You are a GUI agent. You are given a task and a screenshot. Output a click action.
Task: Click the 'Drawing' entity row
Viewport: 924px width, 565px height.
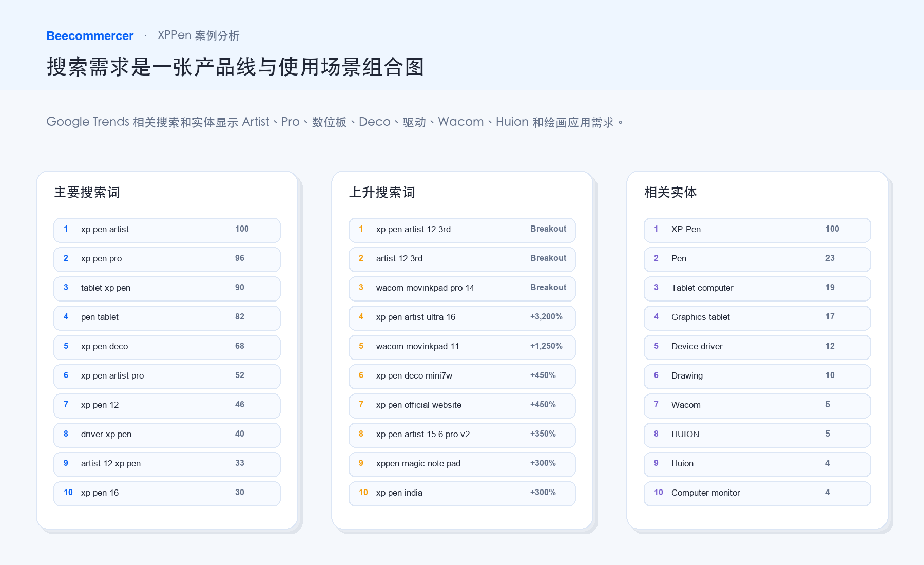pyautogui.click(x=757, y=376)
